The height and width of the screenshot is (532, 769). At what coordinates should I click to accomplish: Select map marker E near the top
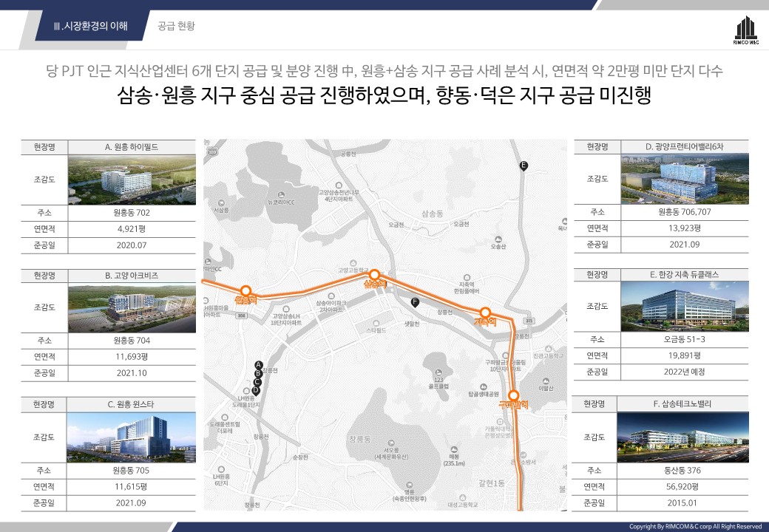click(524, 165)
